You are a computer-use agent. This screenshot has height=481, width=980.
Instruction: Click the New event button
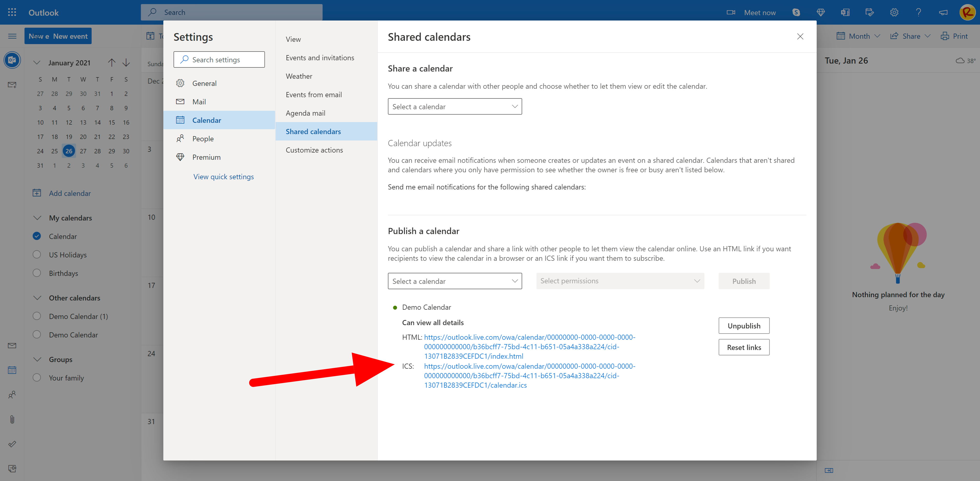click(x=58, y=36)
